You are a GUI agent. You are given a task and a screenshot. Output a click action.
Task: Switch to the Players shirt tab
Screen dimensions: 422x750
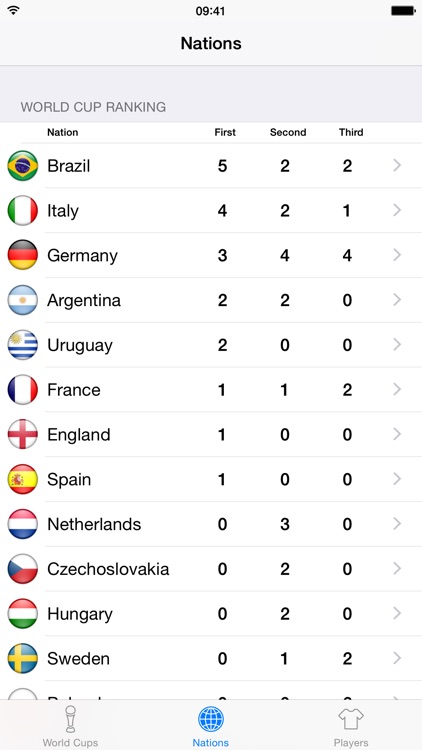pyautogui.click(x=351, y=726)
